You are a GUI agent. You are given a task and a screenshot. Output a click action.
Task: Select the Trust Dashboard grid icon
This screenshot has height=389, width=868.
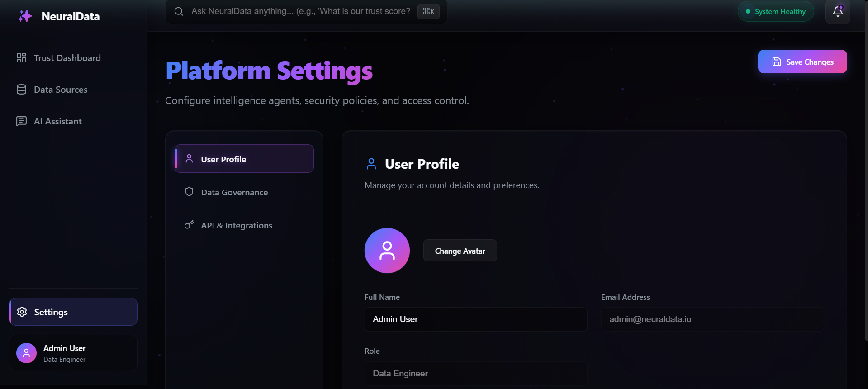21,57
